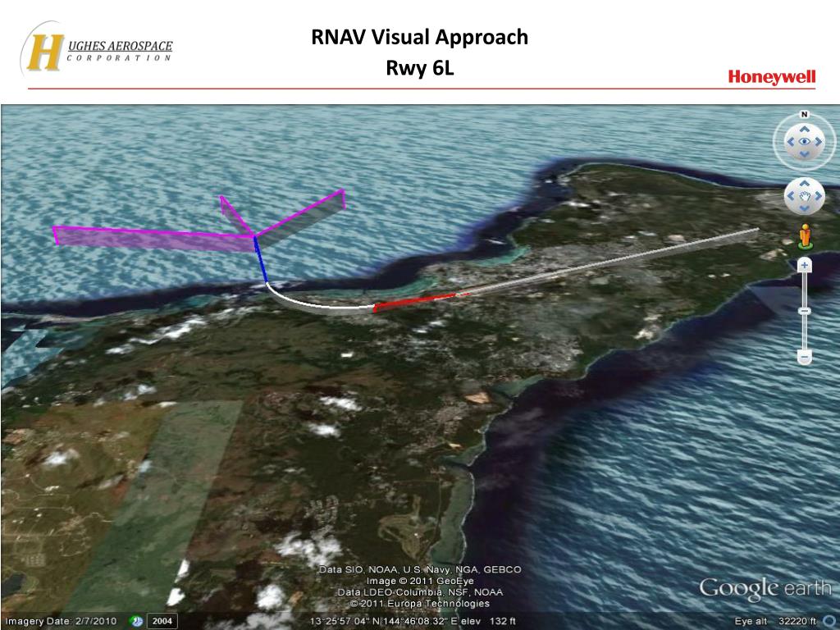Viewport: 840px width, 630px height.
Task: Click the Data LDEO-Columbia, NSF, NOAA attribution
Action: [420, 592]
